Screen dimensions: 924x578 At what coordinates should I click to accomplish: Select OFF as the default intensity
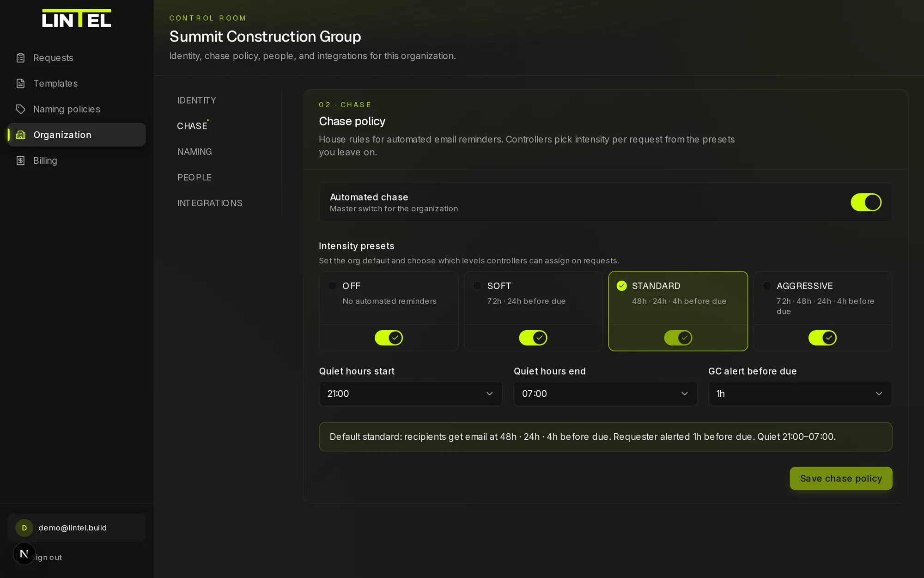point(332,286)
